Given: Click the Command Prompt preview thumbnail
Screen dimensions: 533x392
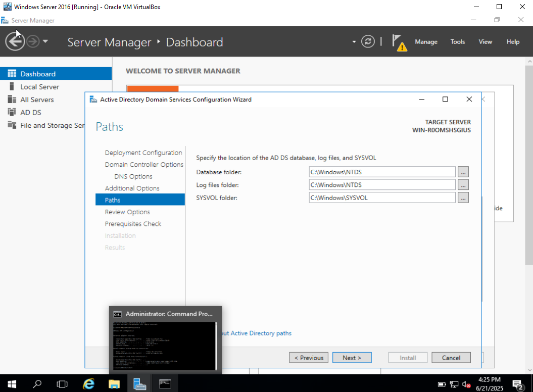Looking at the screenshot, I should click(x=165, y=346).
